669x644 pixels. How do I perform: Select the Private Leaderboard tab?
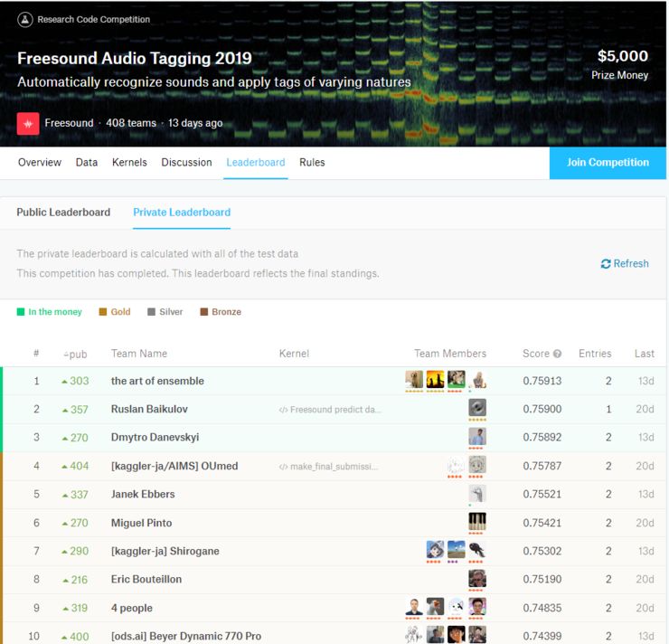point(182,213)
